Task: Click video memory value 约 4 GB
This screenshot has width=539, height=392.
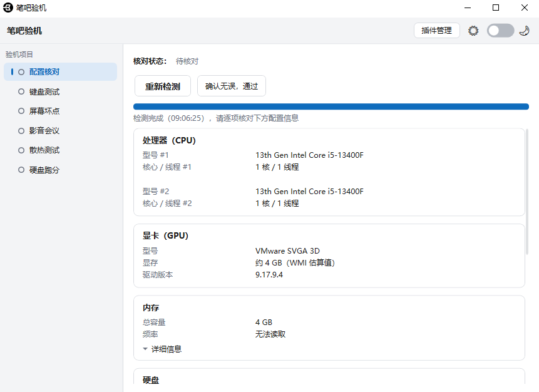Action: tap(295, 263)
